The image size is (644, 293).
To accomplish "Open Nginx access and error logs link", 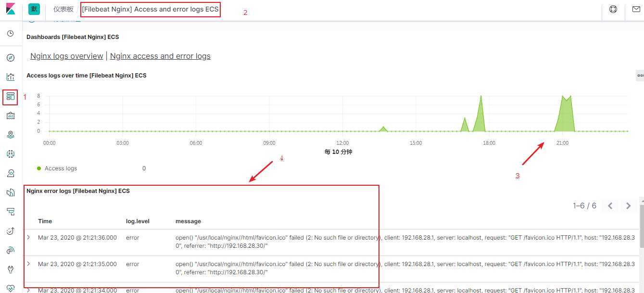I will pyautogui.click(x=160, y=56).
